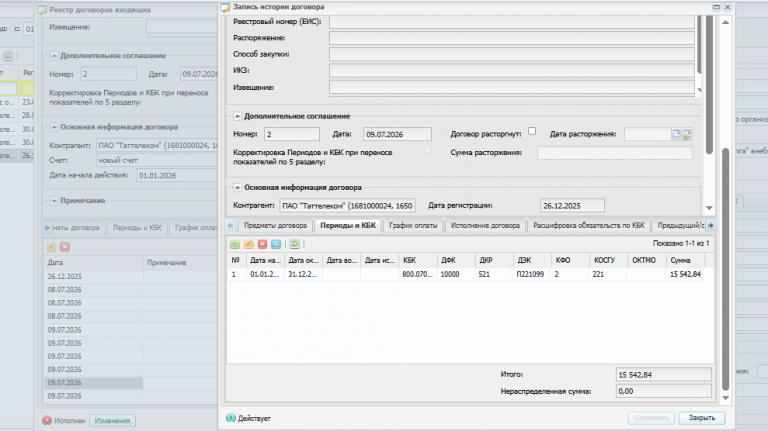Click the Изменения button

(x=112, y=420)
